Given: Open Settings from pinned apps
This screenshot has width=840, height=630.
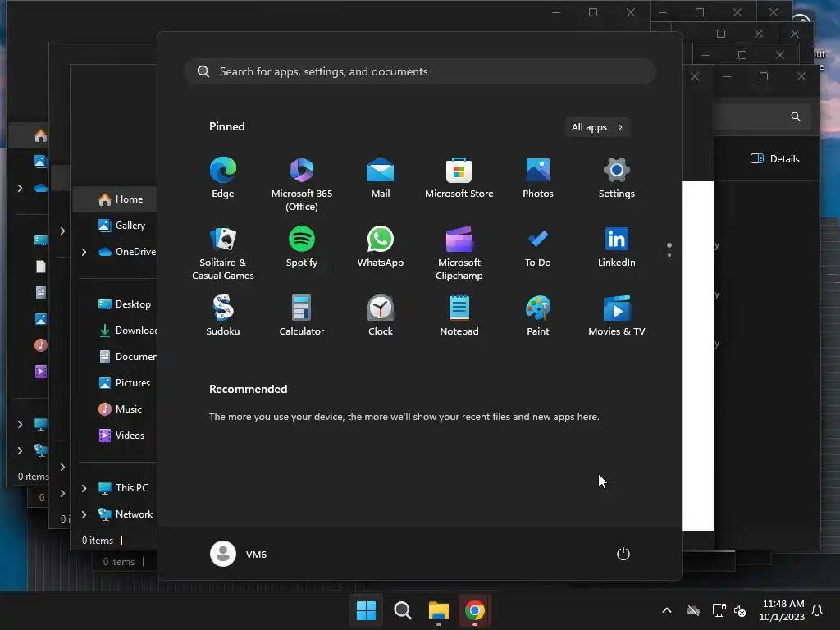Looking at the screenshot, I should [617, 178].
